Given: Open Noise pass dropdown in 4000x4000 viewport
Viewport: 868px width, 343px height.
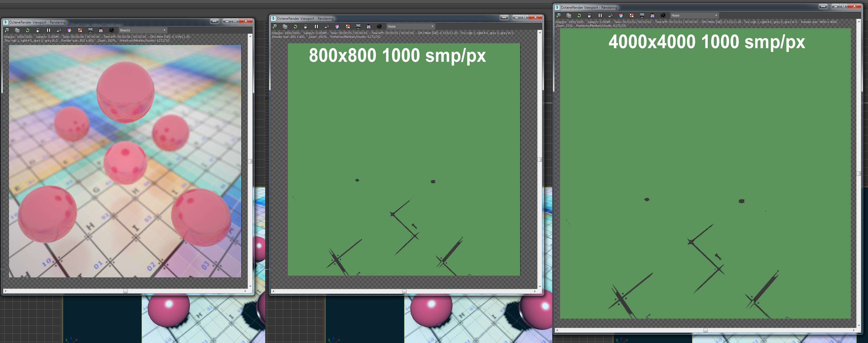Looking at the screenshot, I should pos(694,15).
